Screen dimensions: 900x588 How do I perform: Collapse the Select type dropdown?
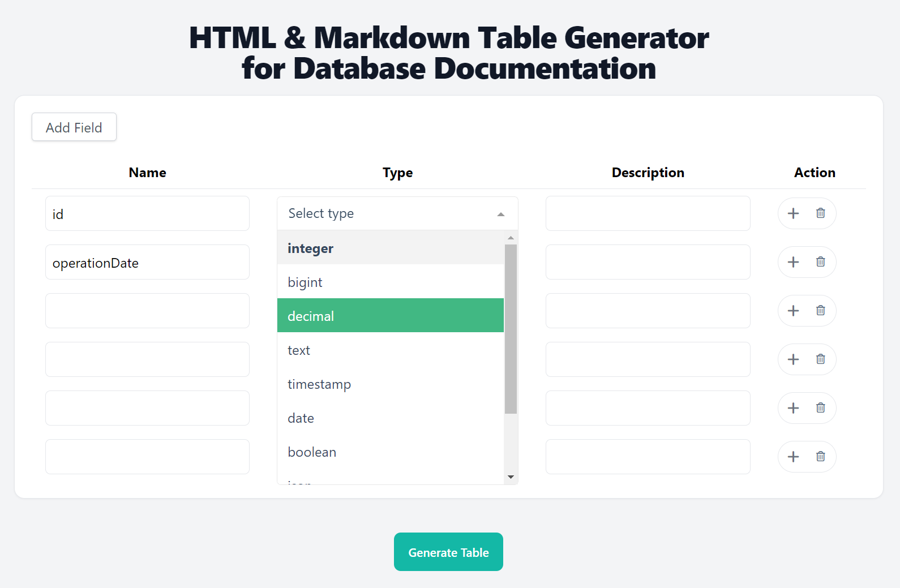pyautogui.click(x=500, y=214)
